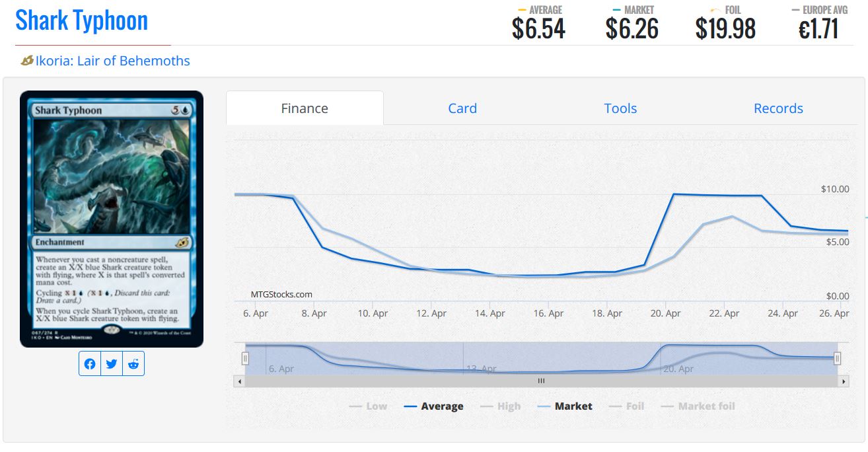Open the Records tab
The width and height of the screenshot is (868, 452).
(x=778, y=108)
